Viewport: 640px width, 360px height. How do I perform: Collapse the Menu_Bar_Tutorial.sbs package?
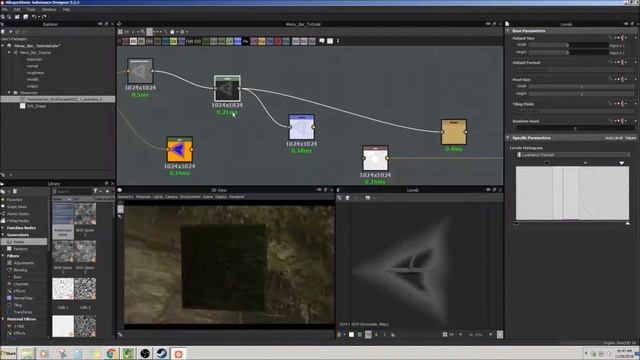3,46
